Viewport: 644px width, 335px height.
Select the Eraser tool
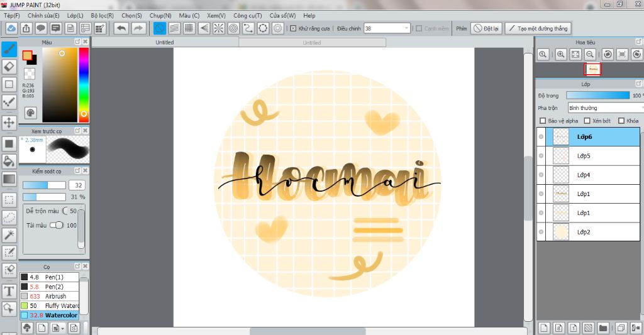9,67
